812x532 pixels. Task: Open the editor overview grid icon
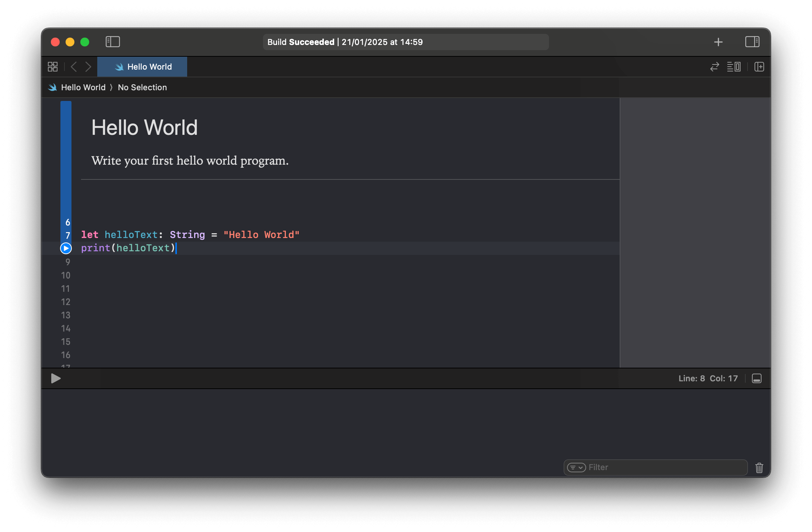coord(53,67)
